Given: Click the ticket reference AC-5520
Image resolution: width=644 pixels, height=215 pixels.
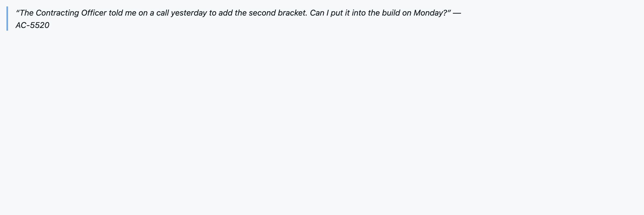Looking at the screenshot, I should (x=32, y=25).
